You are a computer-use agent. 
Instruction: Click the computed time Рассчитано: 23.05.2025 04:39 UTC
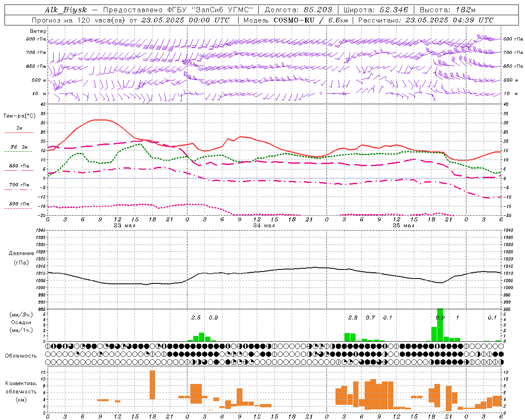[x=426, y=20]
